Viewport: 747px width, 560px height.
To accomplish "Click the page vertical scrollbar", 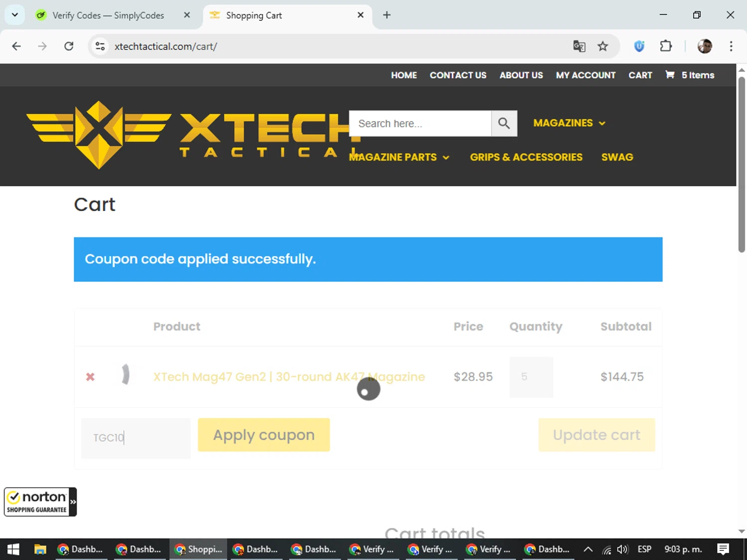I will (x=742, y=164).
